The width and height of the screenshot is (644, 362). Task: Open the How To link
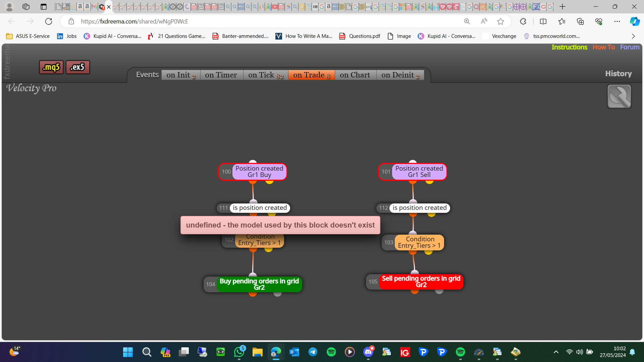tap(603, 47)
